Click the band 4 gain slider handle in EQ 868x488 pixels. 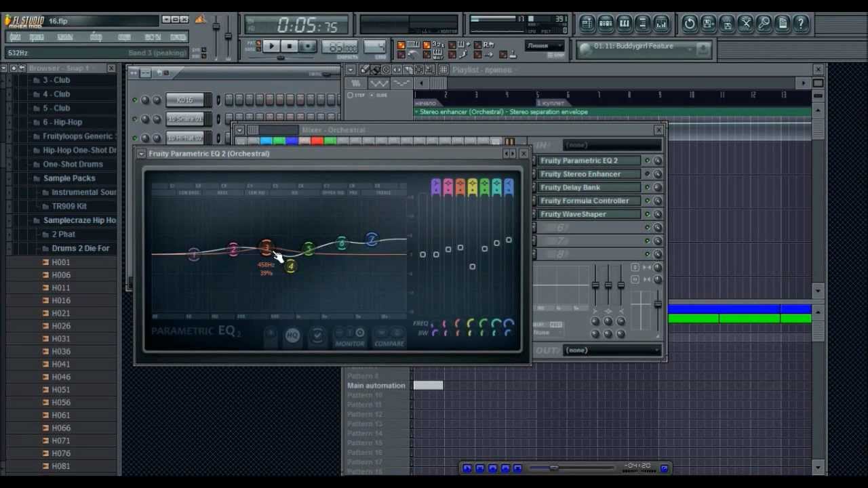pos(472,266)
